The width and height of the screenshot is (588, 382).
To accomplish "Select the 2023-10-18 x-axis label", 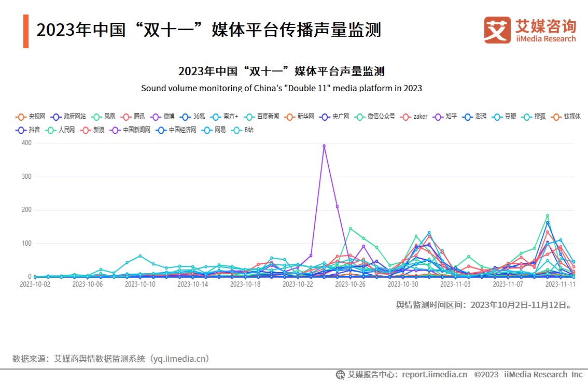I will (x=245, y=285).
